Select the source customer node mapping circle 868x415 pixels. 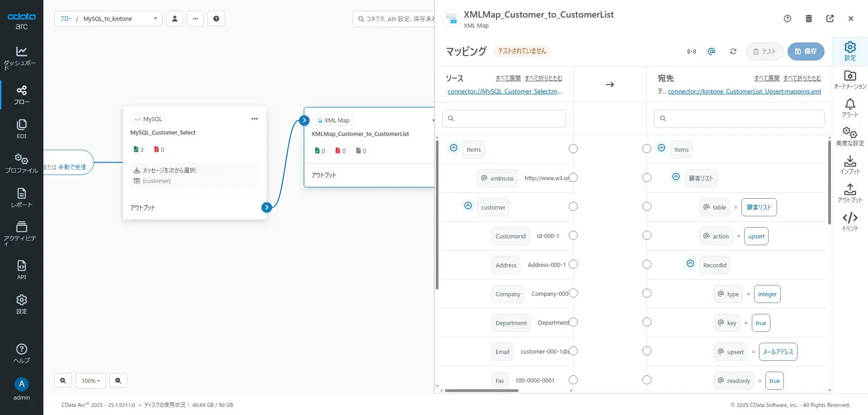click(573, 206)
